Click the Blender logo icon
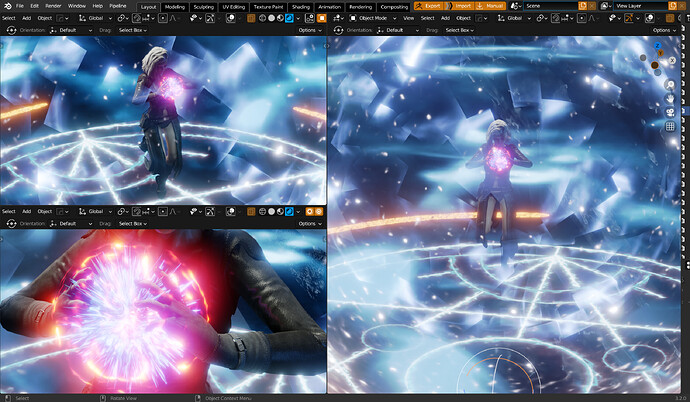The width and height of the screenshot is (690, 402). pos(7,6)
